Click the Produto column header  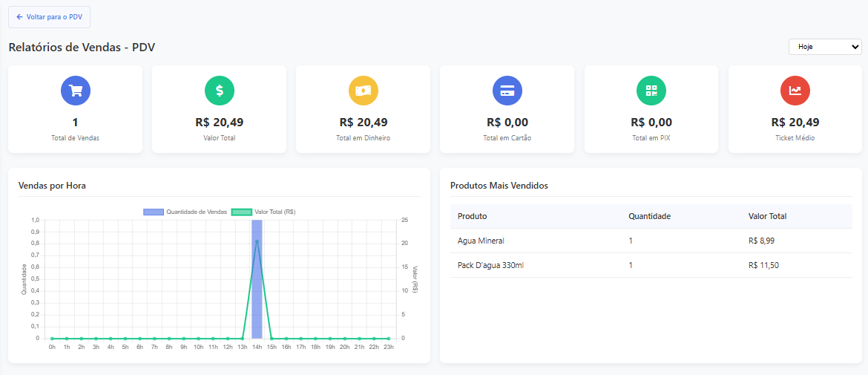(x=472, y=216)
